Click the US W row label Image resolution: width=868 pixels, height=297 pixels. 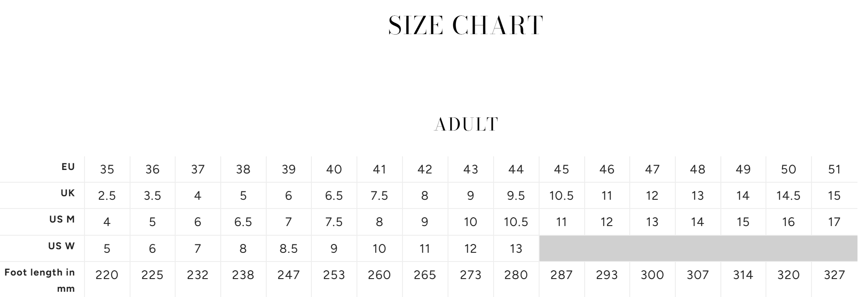[x=62, y=246]
